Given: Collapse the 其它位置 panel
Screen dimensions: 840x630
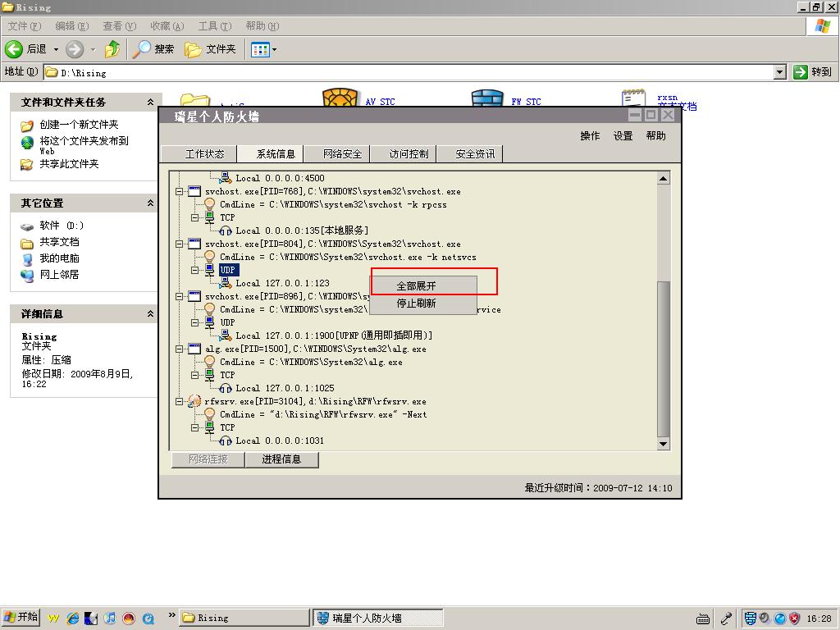Looking at the screenshot, I should click(x=151, y=203).
